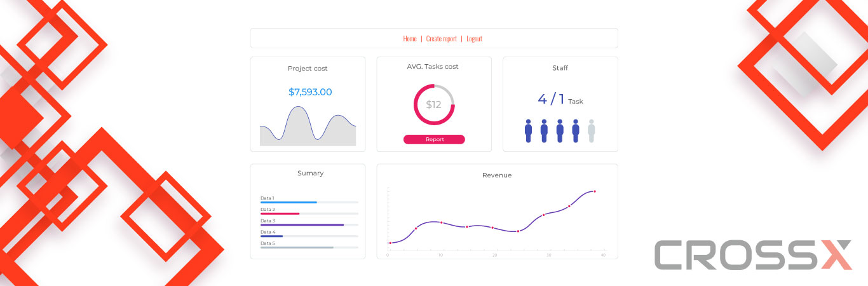Screen dimensions: 868x286
Task: Click the first Revenue chart data point
Action: (x=390, y=243)
